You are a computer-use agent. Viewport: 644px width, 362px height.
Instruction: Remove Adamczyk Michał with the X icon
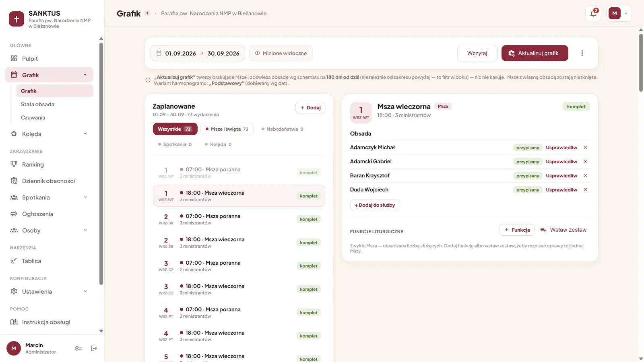tap(586, 148)
